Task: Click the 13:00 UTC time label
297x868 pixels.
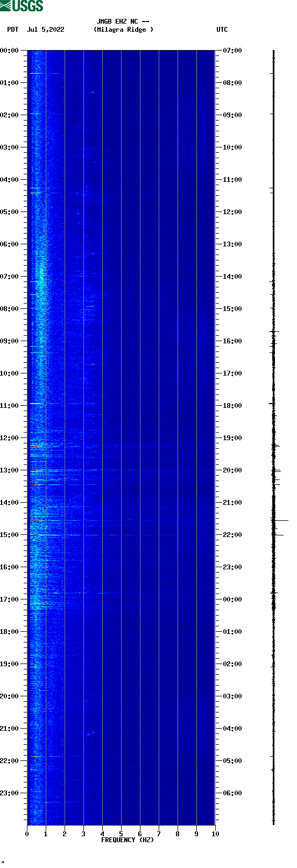Action: pos(232,244)
